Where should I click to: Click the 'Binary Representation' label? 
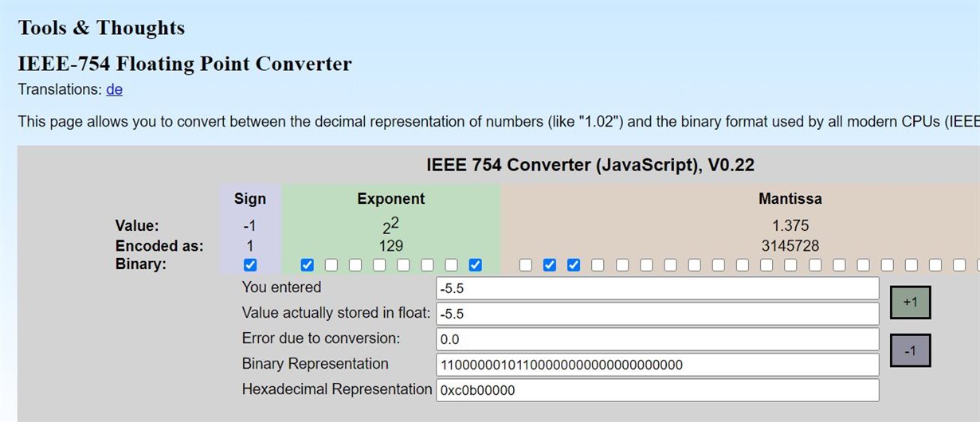click(x=316, y=364)
